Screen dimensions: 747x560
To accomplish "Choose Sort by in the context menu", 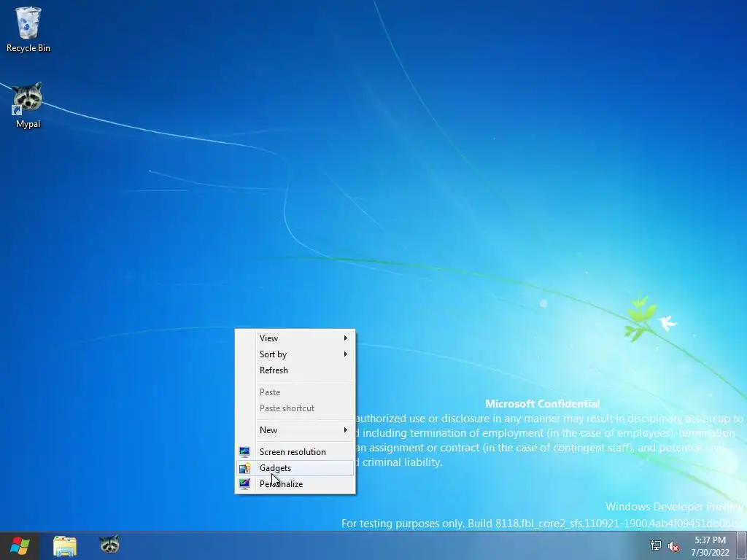I will click(295, 354).
